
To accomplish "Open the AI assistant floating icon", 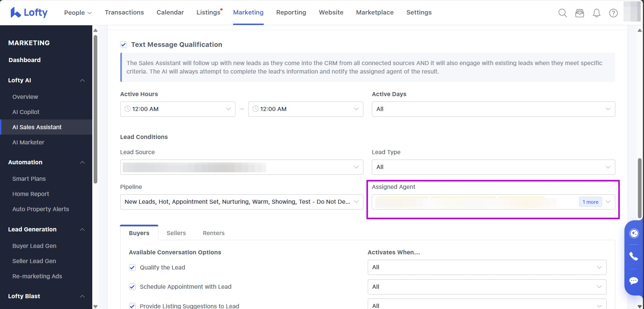I will click(634, 233).
